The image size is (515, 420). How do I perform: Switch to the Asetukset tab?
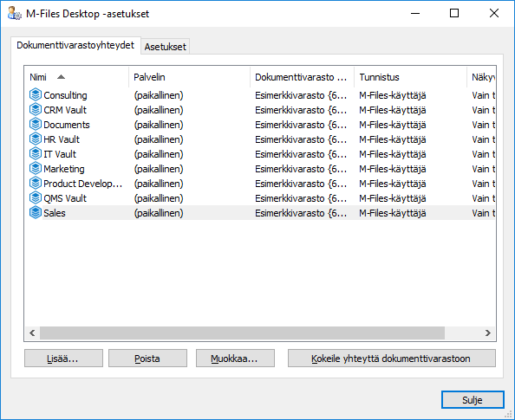[x=166, y=47]
